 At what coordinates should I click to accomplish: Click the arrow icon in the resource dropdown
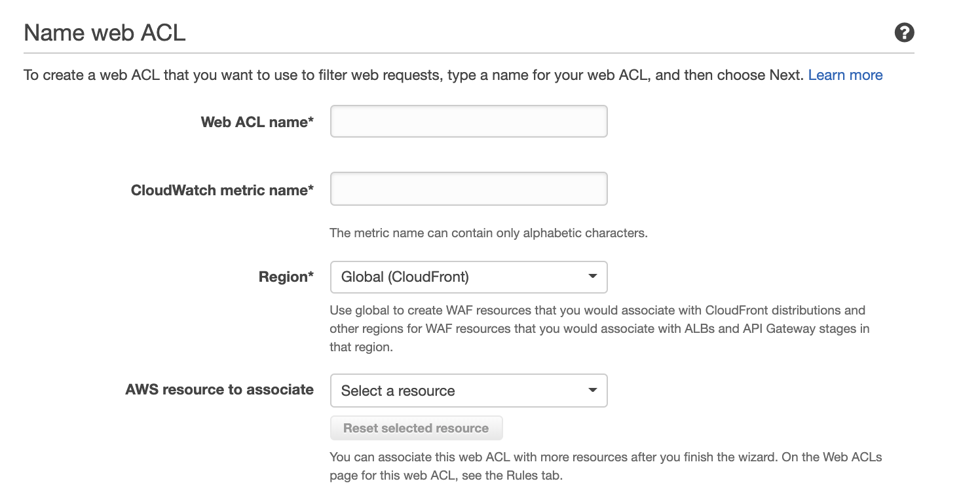click(x=592, y=391)
